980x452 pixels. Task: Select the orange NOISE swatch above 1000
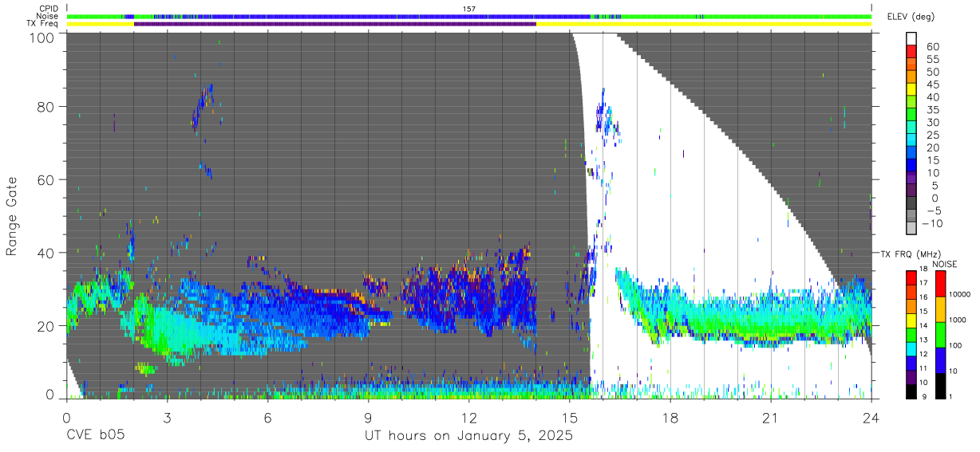pos(940,309)
